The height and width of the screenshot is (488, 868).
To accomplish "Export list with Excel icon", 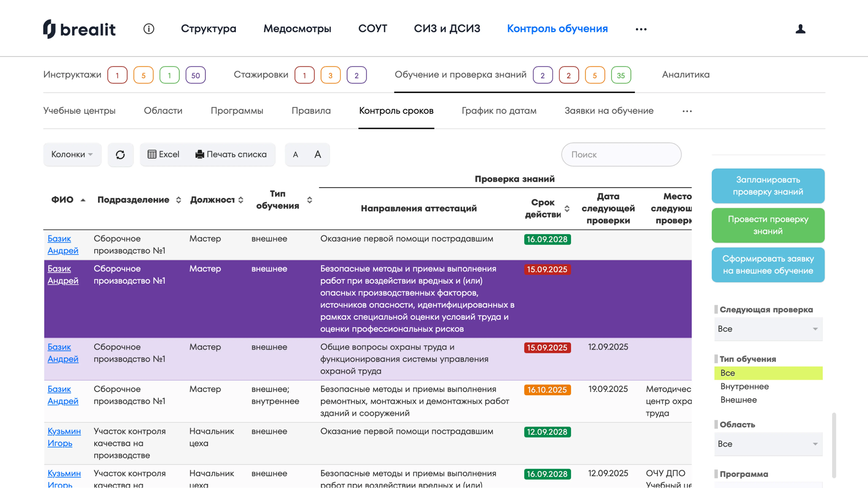I will pos(163,154).
